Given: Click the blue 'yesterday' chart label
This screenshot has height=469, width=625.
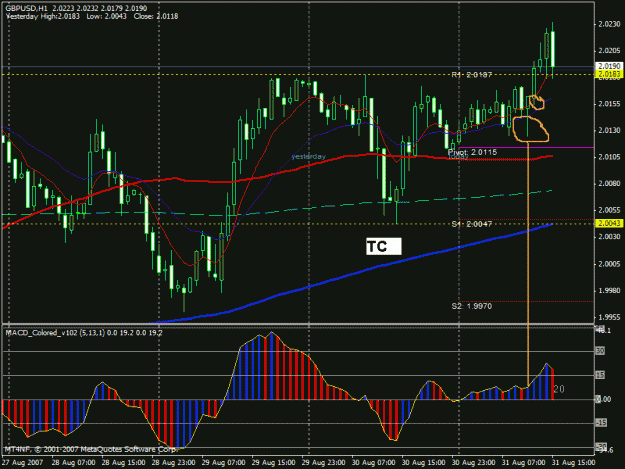Looking at the screenshot, I should [x=309, y=157].
